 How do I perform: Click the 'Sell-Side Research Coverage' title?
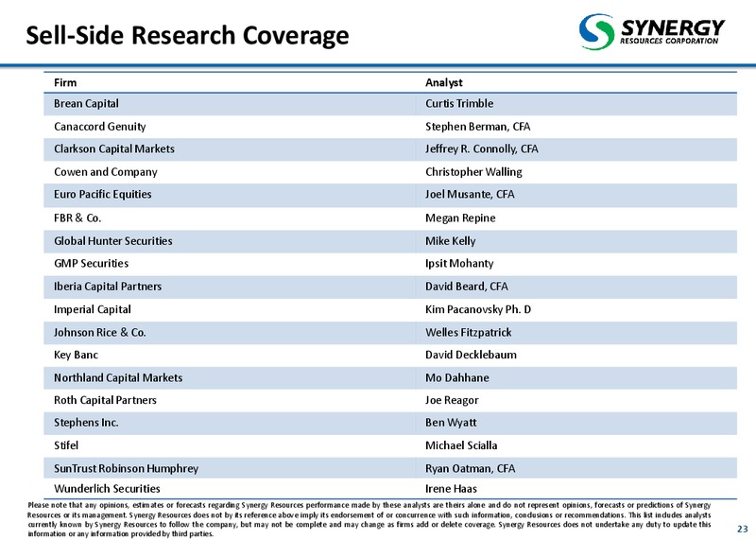[187, 36]
